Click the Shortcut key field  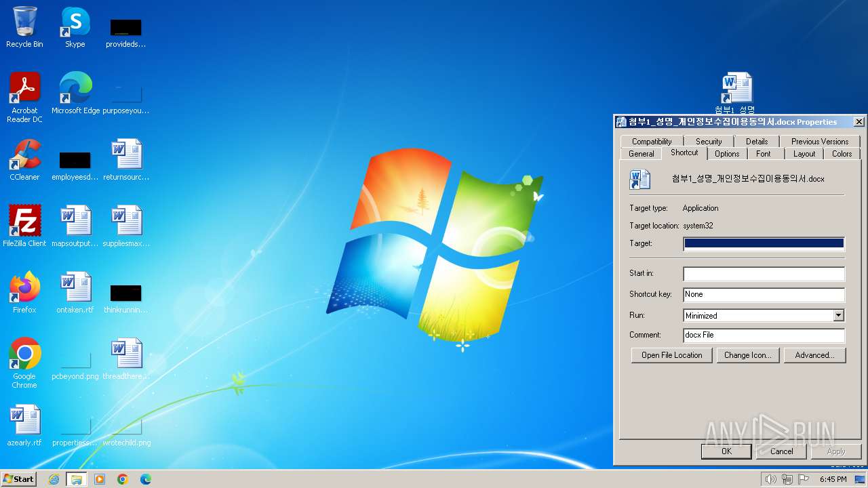point(764,294)
